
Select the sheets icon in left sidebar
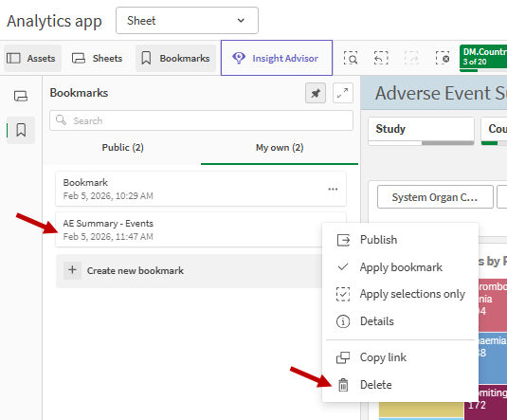(x=21, y=96)
